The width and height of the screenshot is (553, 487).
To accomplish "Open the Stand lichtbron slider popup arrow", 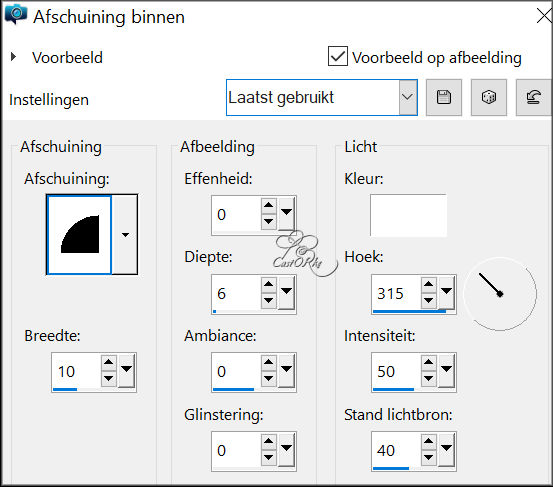I will pyautogui.click(x=446, y=448).
